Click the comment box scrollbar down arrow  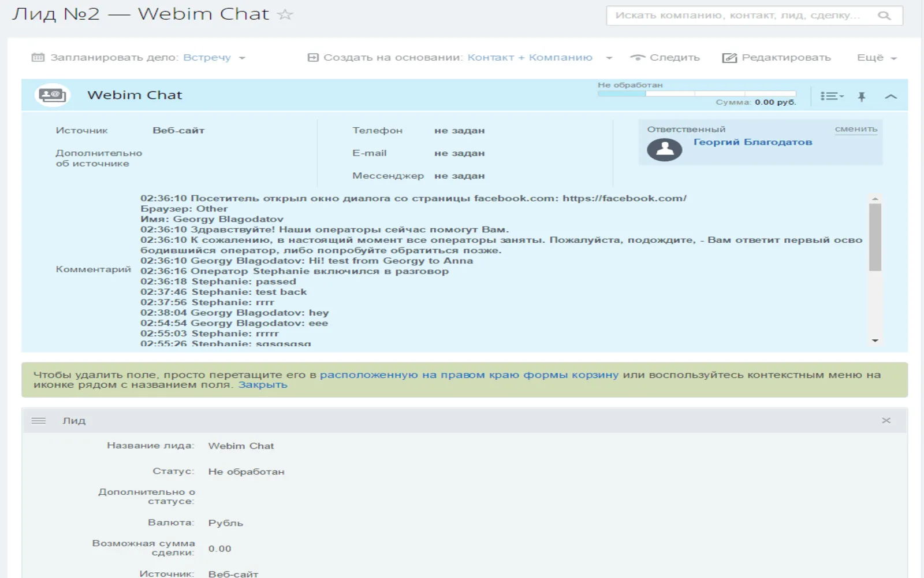tap(875, 341)
